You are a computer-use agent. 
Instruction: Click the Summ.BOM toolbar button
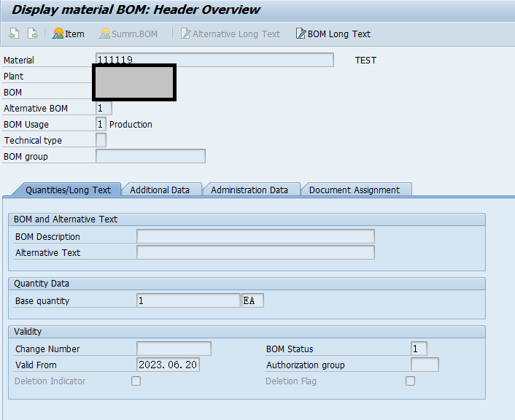(128, 34)
